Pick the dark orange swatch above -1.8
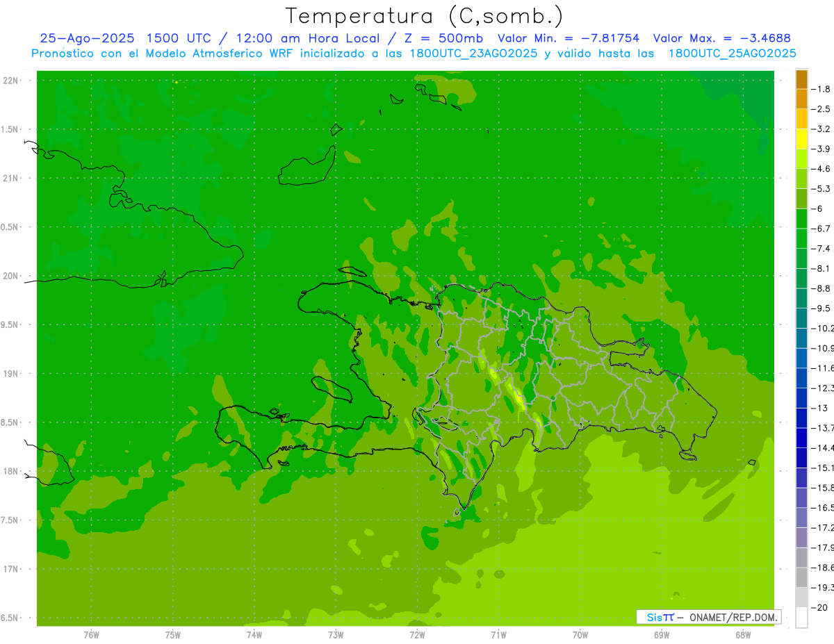Viewport: 834px width, 644px height. [x=801, y=79]
